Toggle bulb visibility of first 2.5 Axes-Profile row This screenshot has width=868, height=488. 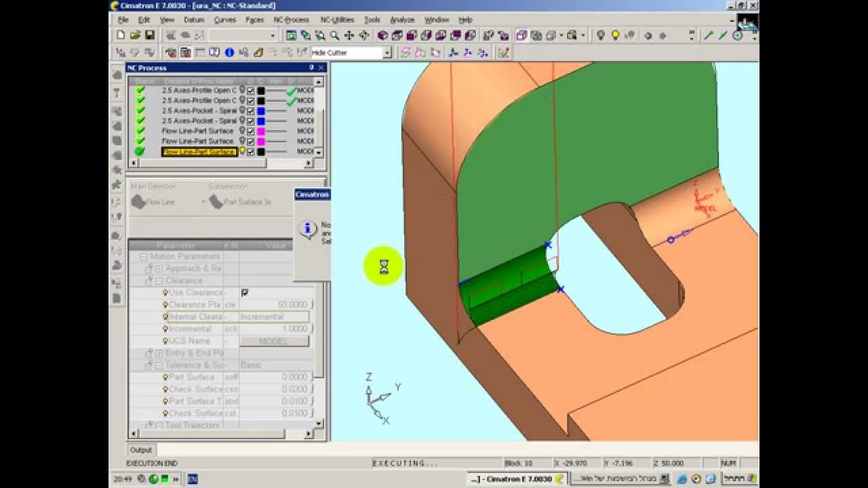[x=242, y=90]
